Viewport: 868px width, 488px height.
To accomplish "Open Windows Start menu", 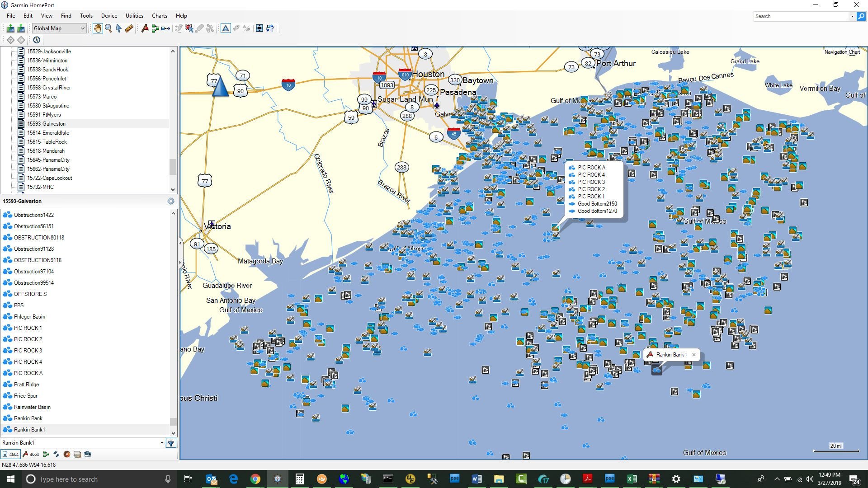I will pyautogui.click(x=11, y=479).
